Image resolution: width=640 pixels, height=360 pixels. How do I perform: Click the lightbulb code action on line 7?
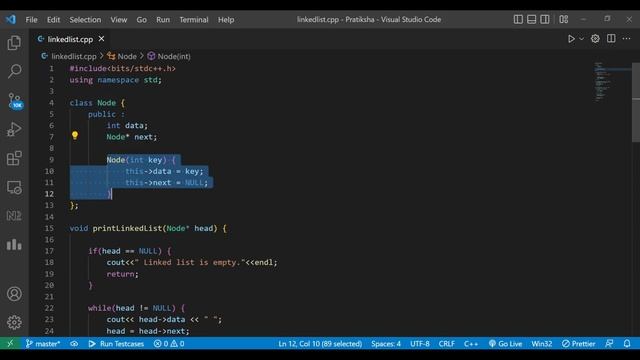[x=75, y=135]
